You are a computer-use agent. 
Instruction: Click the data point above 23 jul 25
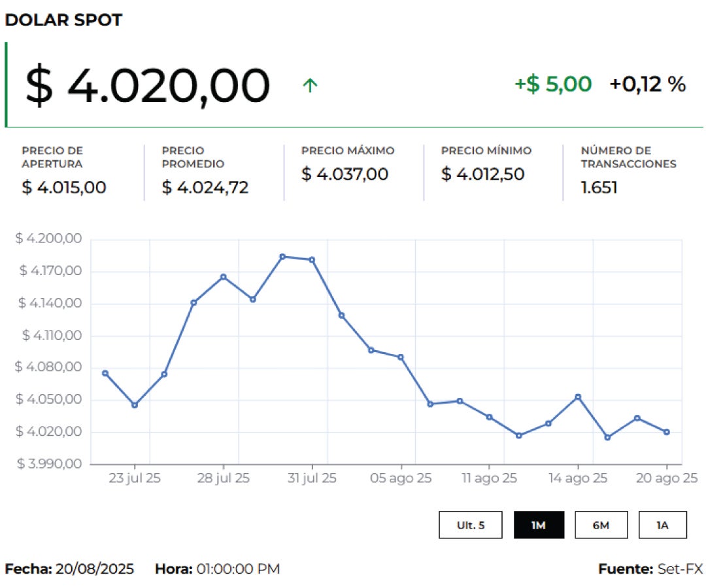click(x=135, y=405)
